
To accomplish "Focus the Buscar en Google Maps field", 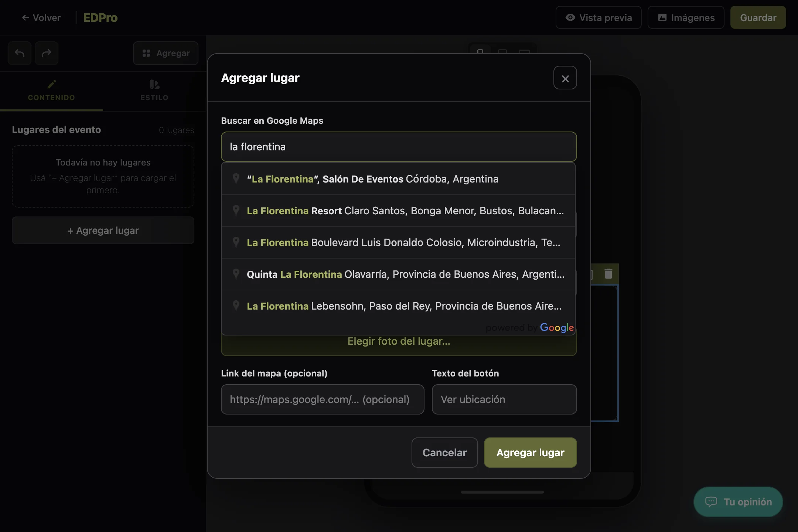I will (x=399, y=147).
